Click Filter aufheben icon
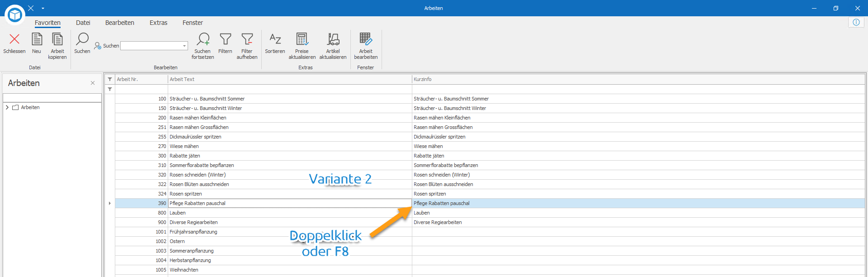The width and height of the screenshot is (868, 277). 247,39
